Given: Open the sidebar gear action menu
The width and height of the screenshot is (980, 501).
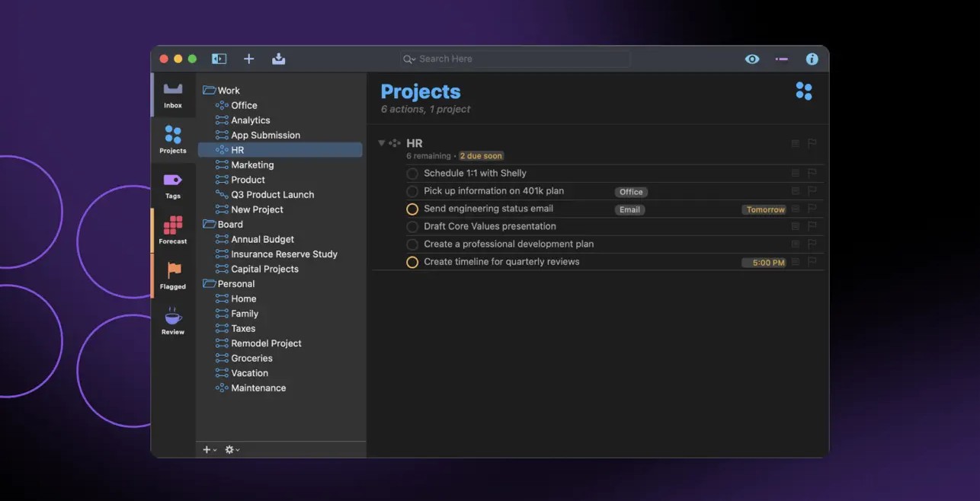Looking at the screenshot, I should 232,450.
